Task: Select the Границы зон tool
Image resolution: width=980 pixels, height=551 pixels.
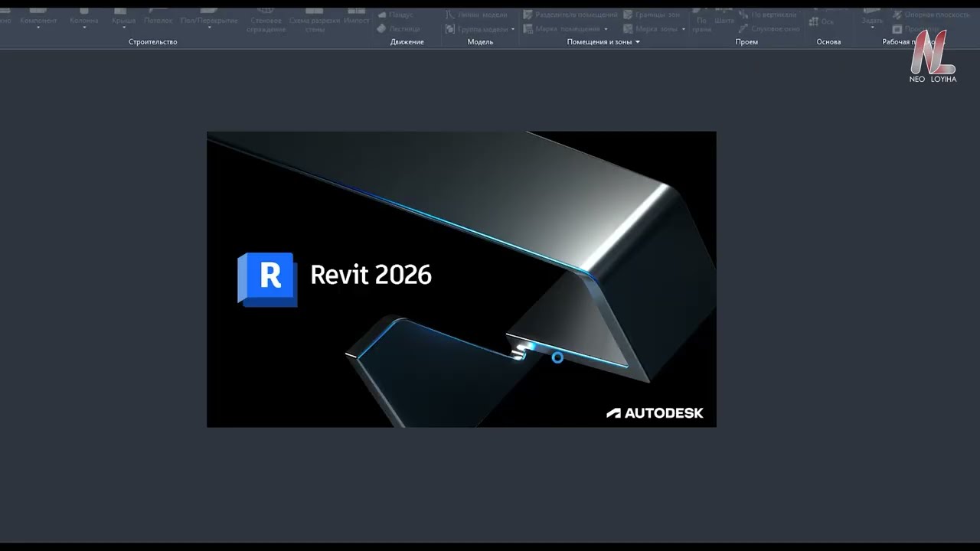Action: pos(652,15)
